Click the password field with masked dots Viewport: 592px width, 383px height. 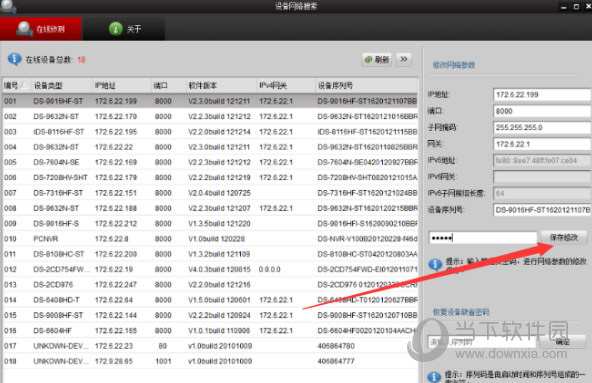[x=483, y=238]
